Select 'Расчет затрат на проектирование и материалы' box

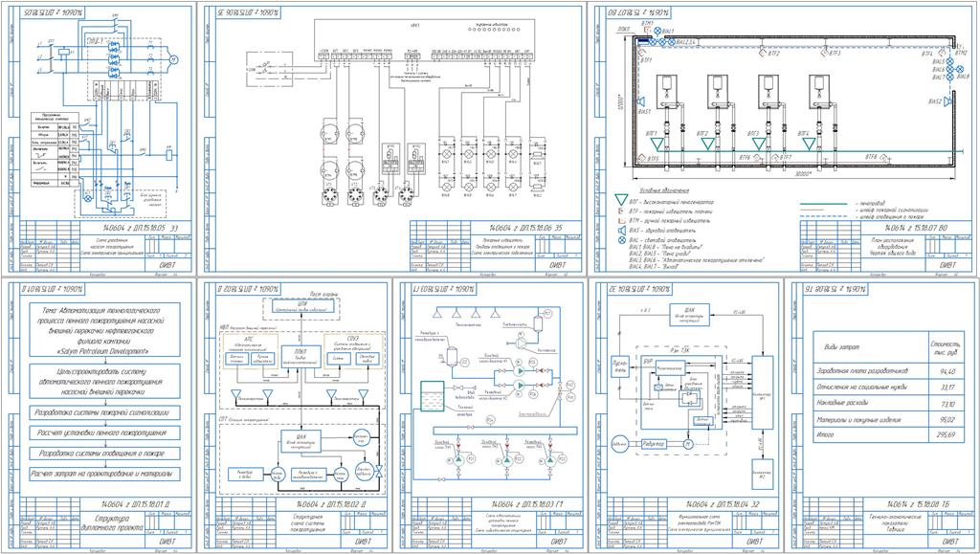click(104, 474)
